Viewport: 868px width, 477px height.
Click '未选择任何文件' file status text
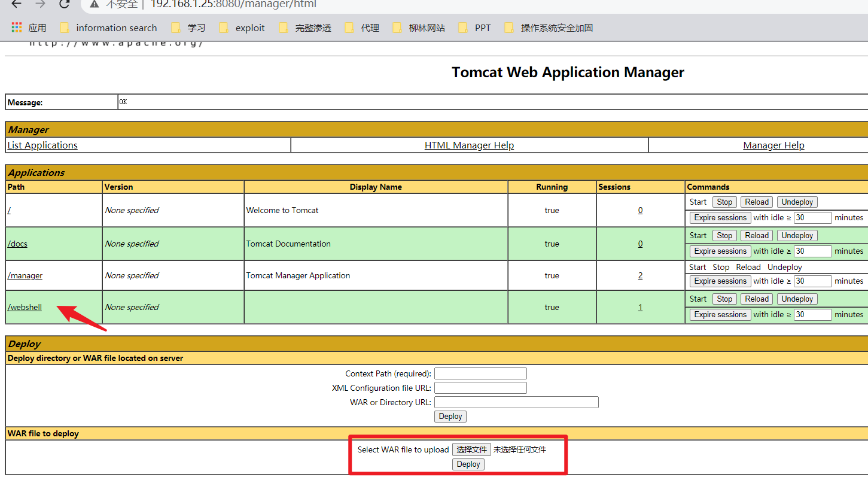click(520, 449)
